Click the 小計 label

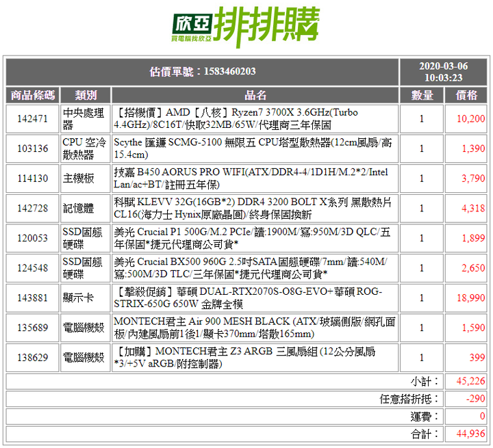pyautogui.click(x=425, y=382)
